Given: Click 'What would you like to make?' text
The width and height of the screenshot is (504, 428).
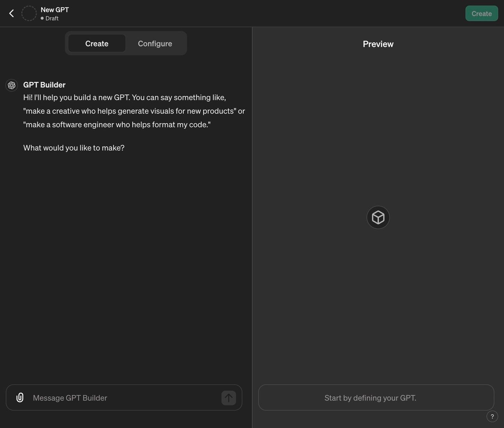Looking at the screenshot, I should (x=74, y=148).
